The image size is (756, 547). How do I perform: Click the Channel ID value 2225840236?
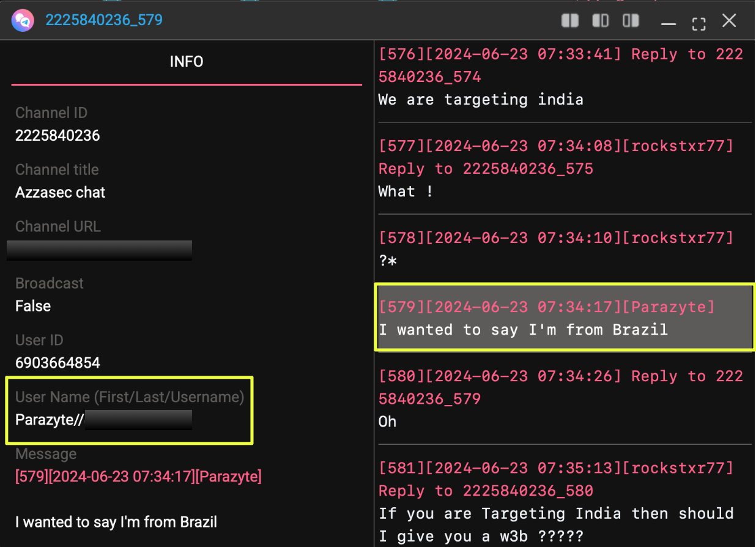pyautogui.click(x=57, y=135)
